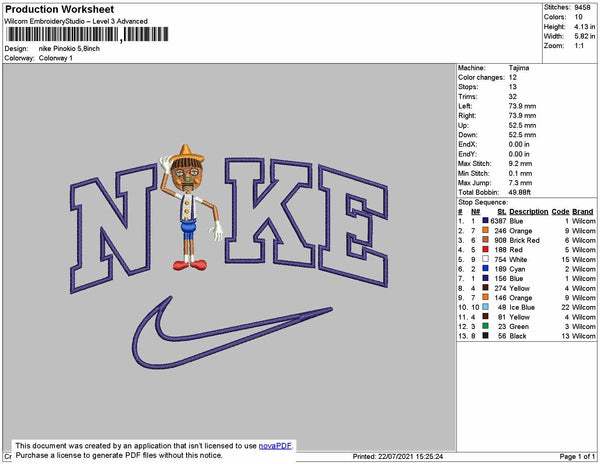Screen dimensions: 600x464
Task: Select the Red color swatch in stop 4
Action: tap(485, 249)
